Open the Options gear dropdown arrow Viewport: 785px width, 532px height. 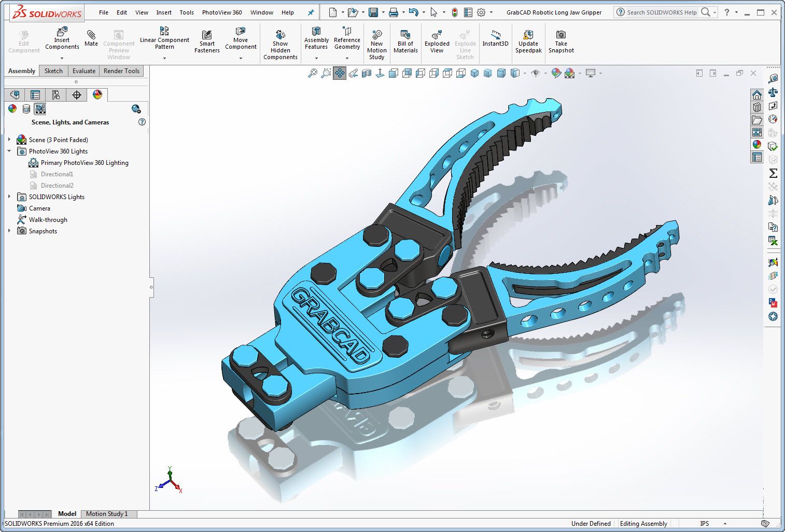(x=491, y=12)
